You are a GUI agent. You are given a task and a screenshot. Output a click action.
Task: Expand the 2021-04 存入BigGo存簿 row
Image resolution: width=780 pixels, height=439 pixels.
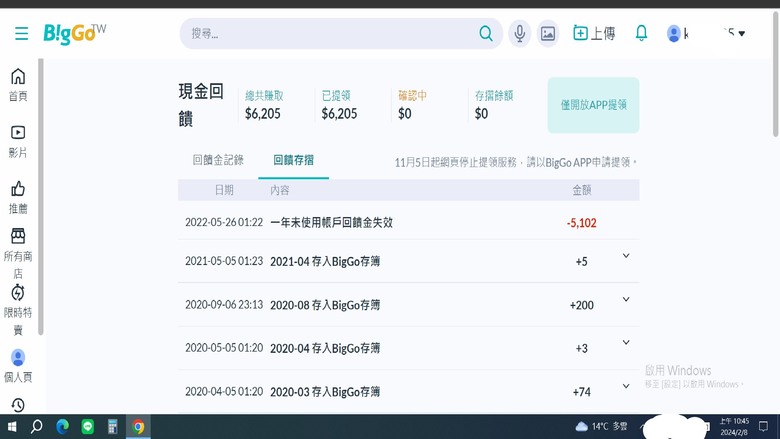pyautogui.click(x=626, y=256)
